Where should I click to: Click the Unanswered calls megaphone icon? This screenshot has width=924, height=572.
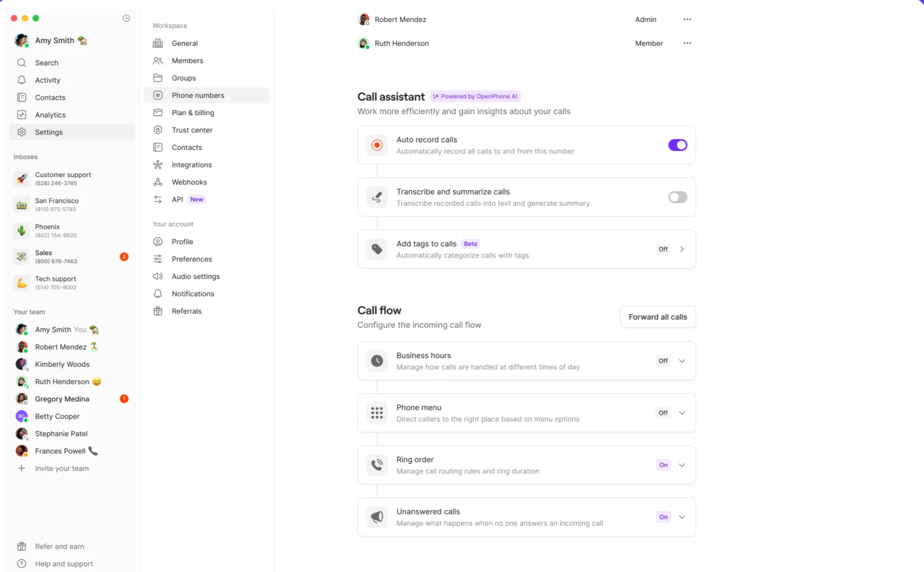[377, 517]
